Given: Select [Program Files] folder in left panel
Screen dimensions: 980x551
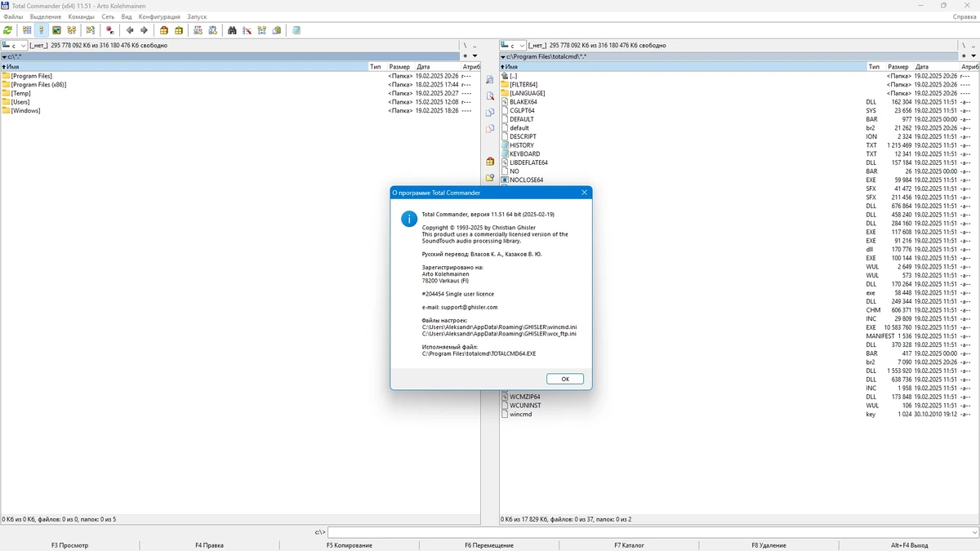Looking at the screenshot, I should coord(240,76).
